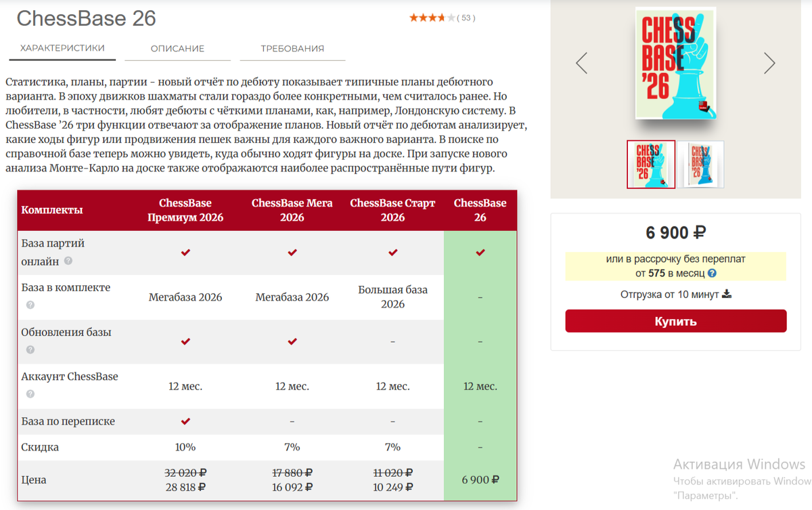Click the 10% discount cell

pyautogui.click(x=185, y=447)
